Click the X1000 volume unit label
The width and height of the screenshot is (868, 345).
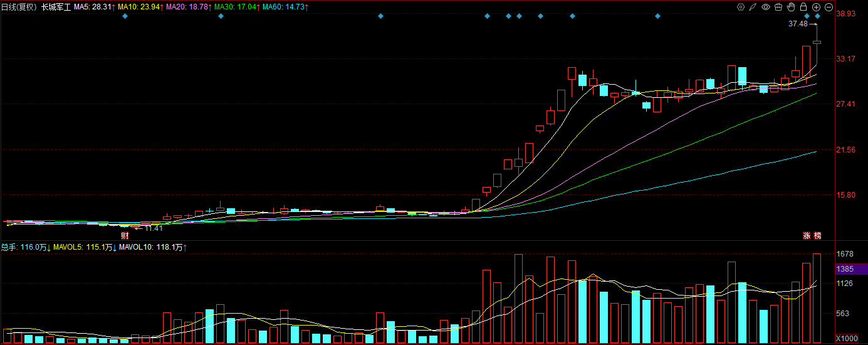(847, 339)
